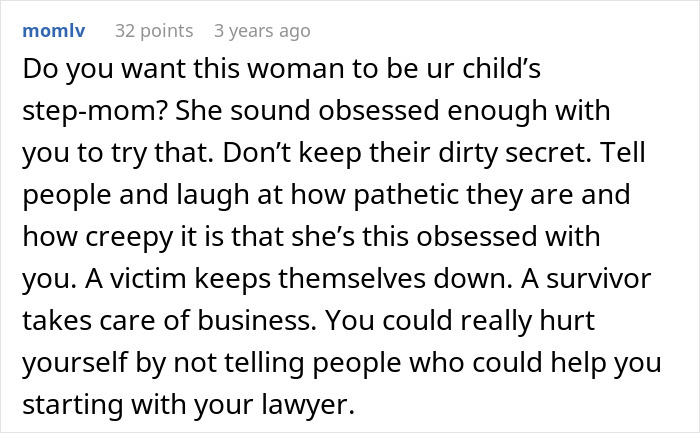This screenshot has height=433, width=700.
Task: Click the "3 years ago" timestamp
Action: tap(262, 31)
